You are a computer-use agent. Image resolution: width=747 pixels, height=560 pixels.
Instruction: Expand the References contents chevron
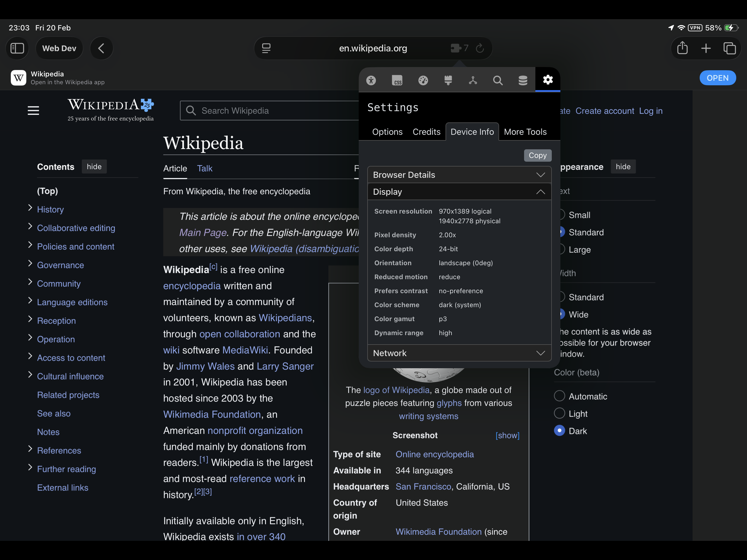tap(30, 449)
